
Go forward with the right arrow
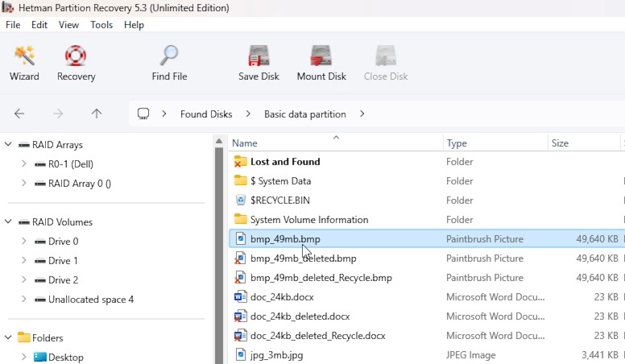58,114
